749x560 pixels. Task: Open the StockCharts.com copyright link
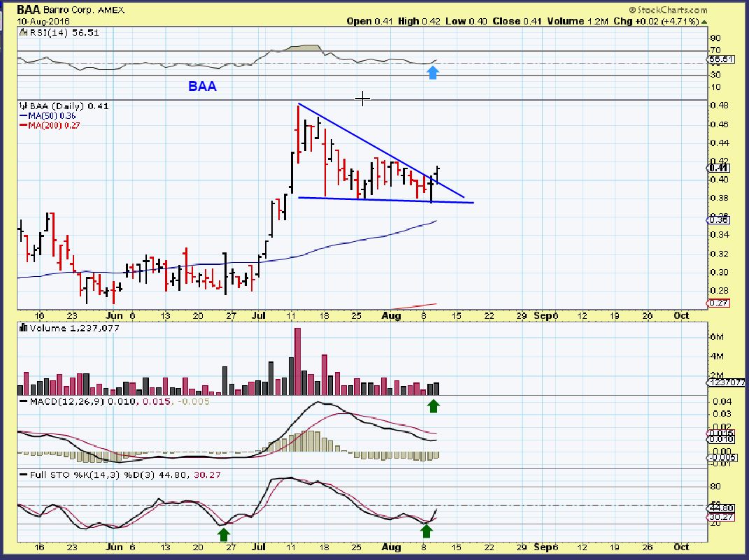(x=668, y=10)
